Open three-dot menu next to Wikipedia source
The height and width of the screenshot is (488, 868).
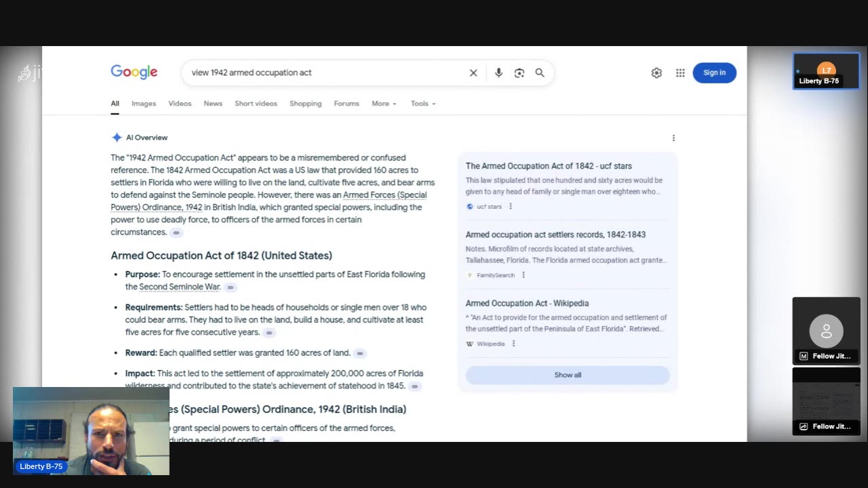[x=513, y=344]
